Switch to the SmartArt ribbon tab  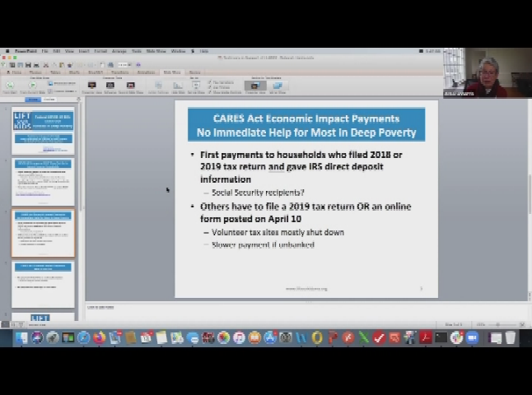[96, 72]
